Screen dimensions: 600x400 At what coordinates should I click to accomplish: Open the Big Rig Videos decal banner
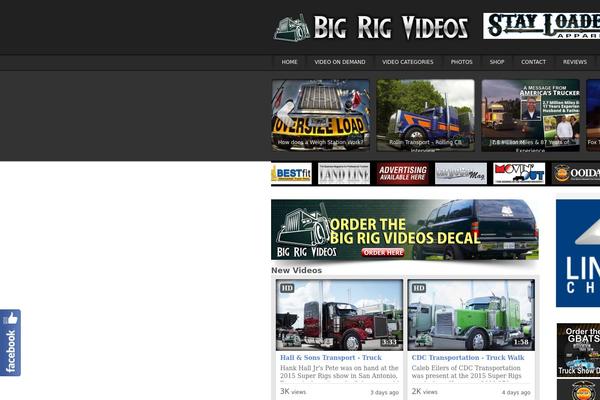tap(405, 230)
